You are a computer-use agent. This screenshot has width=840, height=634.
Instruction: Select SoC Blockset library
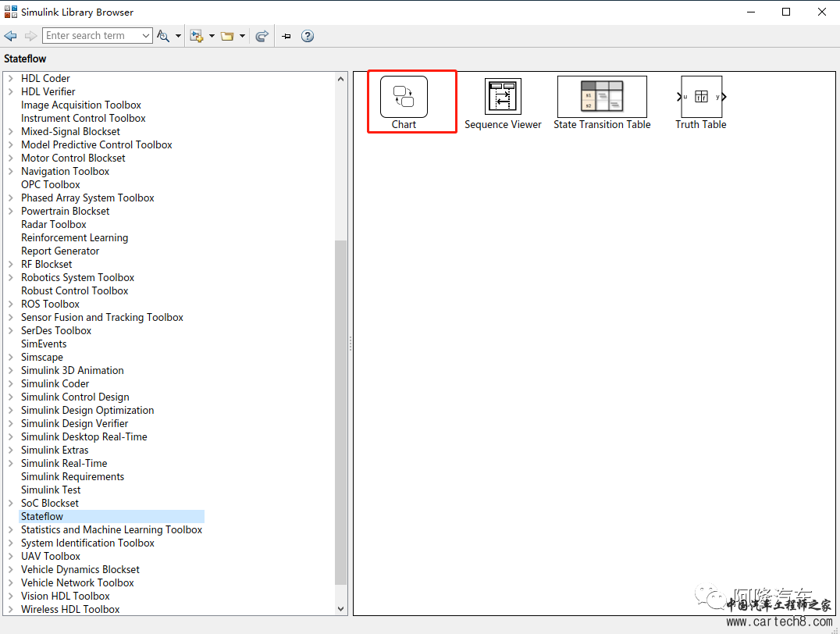click(x=49, y=504)
